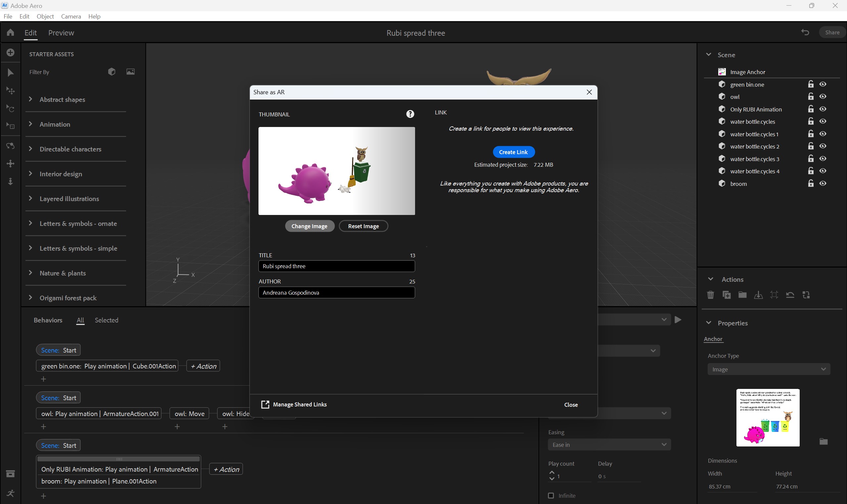This screenshot has height=504, width=847.
Task: Click the pan camera tool icon
Action: click(11, 163)
